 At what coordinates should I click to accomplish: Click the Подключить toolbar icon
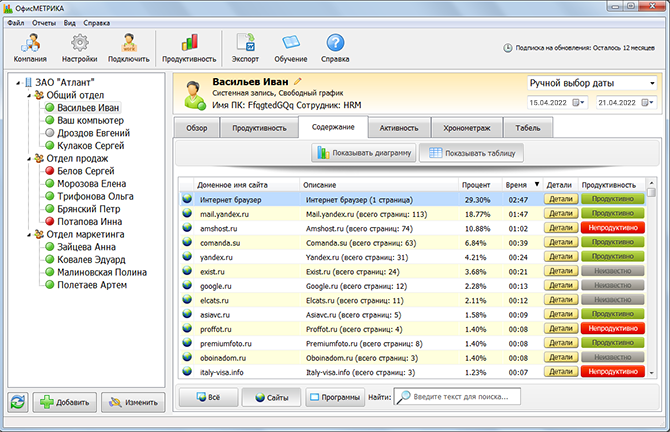[128, 47]
